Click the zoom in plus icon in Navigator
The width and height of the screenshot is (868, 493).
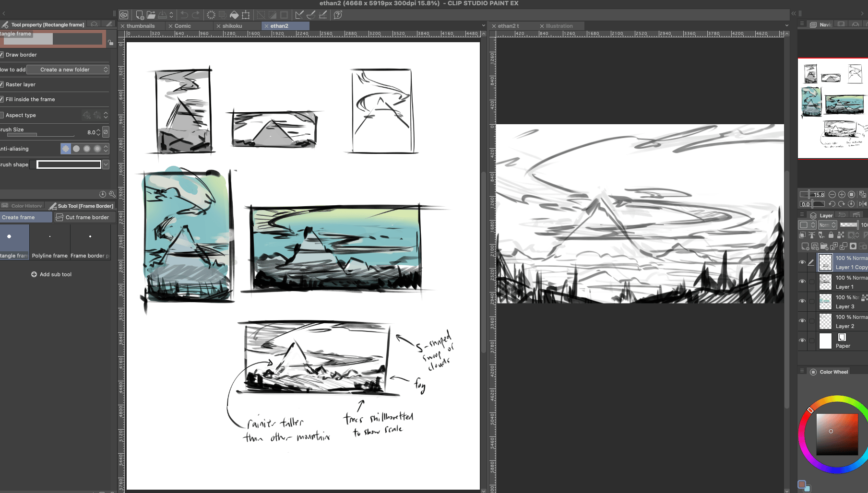pyautogui.click(x=842, y=194)
